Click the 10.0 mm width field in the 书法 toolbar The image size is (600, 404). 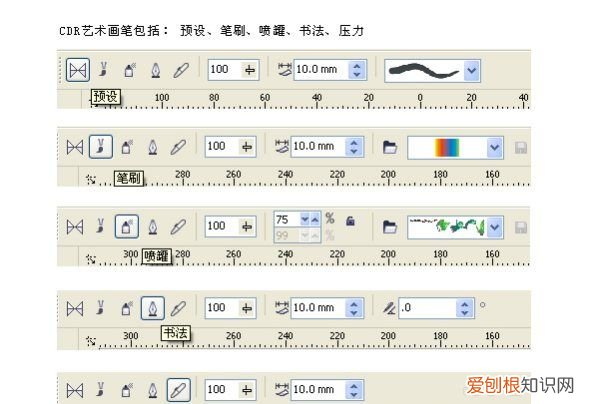pos(327,308)
